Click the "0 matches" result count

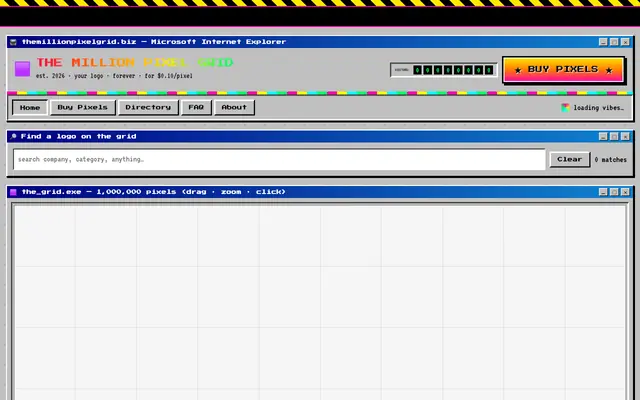(x=610, y=160)
